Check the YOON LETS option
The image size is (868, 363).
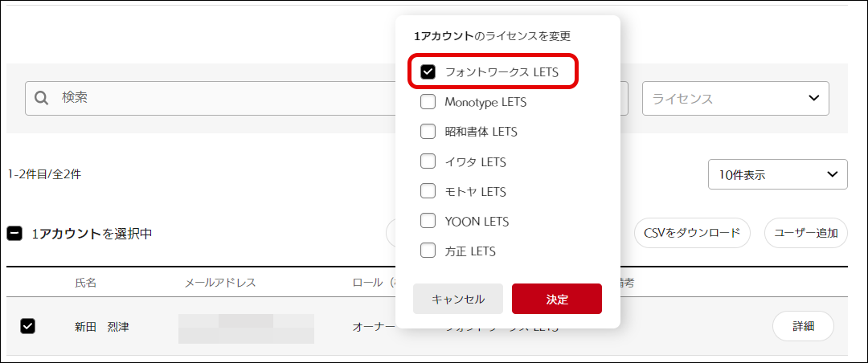[428, 221]
